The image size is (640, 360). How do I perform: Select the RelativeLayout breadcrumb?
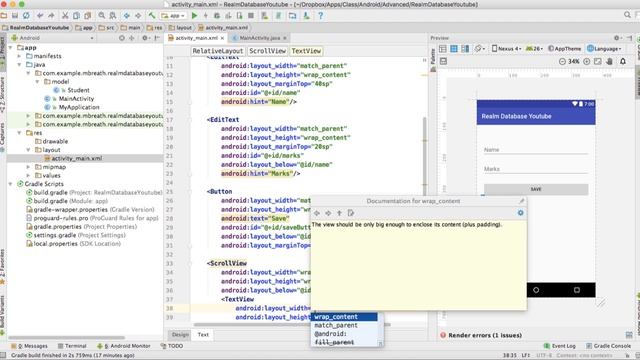pyautogui.click(x=218, y=51)
